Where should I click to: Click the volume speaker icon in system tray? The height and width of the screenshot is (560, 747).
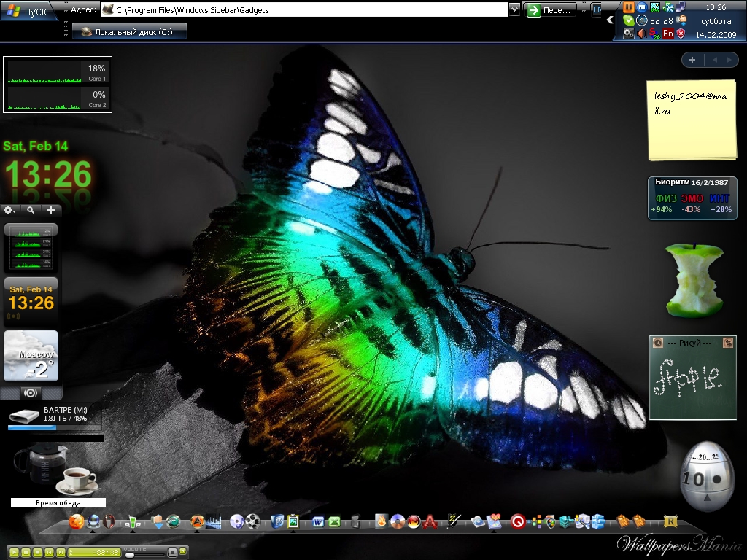coord(641,34)
